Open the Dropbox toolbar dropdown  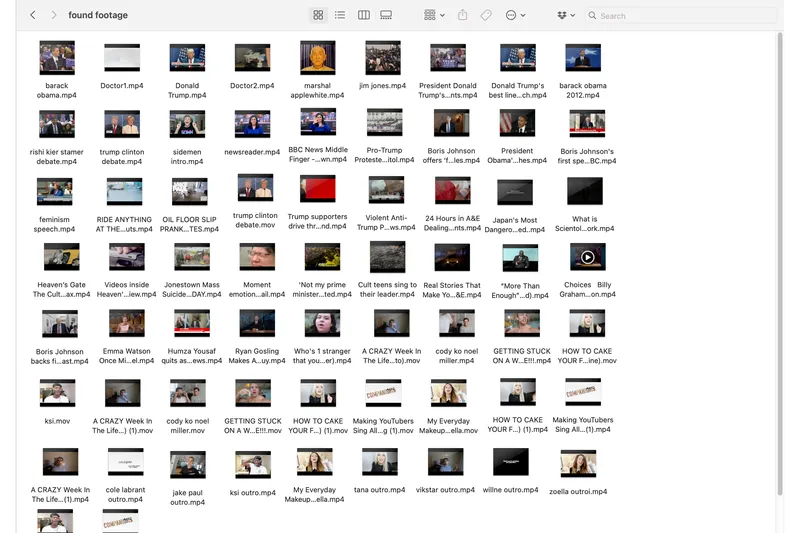(x=566, y=15)
